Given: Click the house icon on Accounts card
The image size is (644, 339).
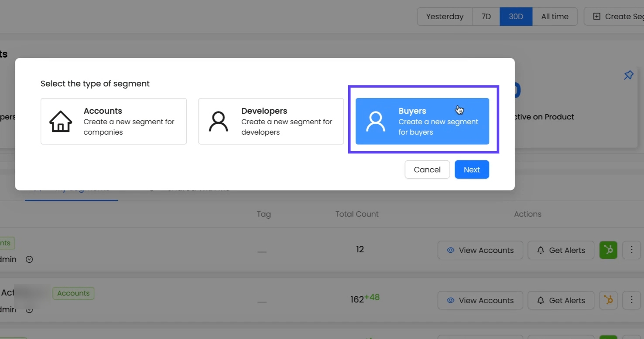Looking at the screenshot, I should pyautogui.click(x=61, y=121).
